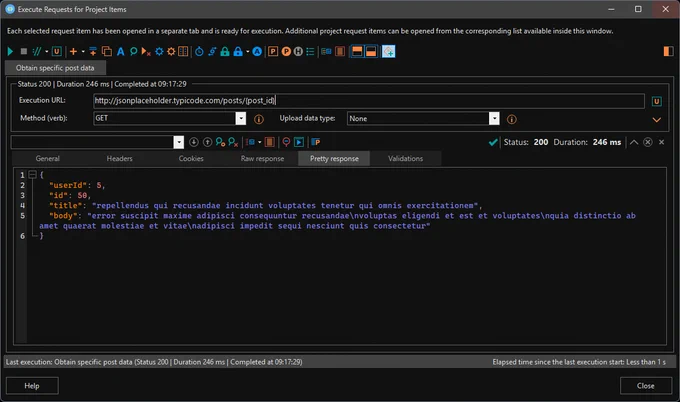Click the orange open-book icon

(x=183, y=52)
